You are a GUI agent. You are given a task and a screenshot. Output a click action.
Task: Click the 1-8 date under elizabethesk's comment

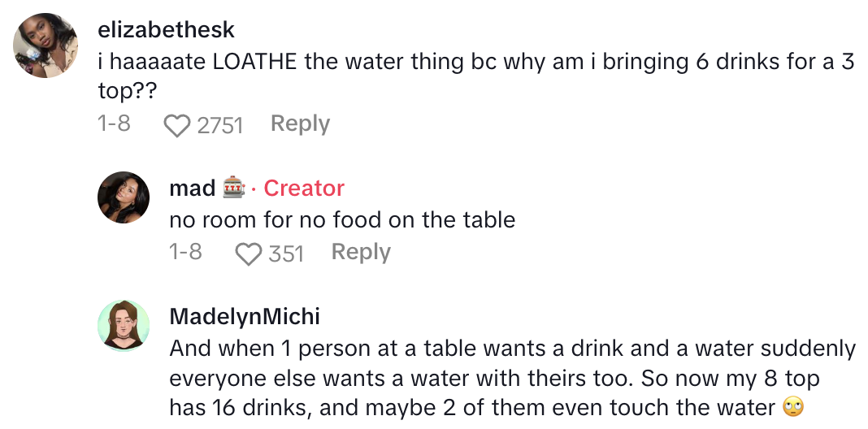[x=114, y=124]
